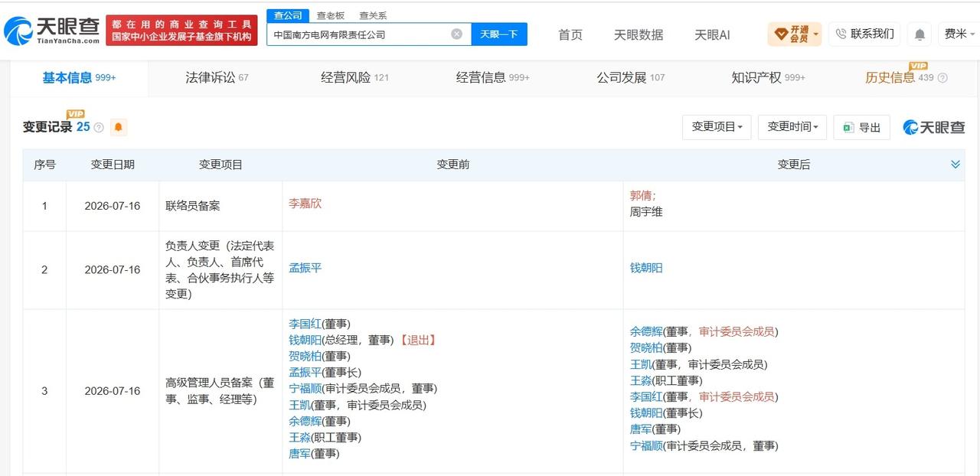Go to 首页 in the top navigation
This screenshot has height=476, width=980.
[x=570, y=34]
